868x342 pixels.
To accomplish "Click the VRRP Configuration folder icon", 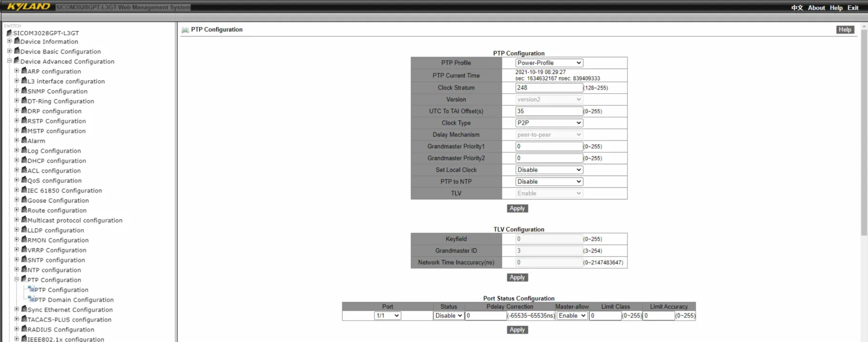I will click(24, 250).
